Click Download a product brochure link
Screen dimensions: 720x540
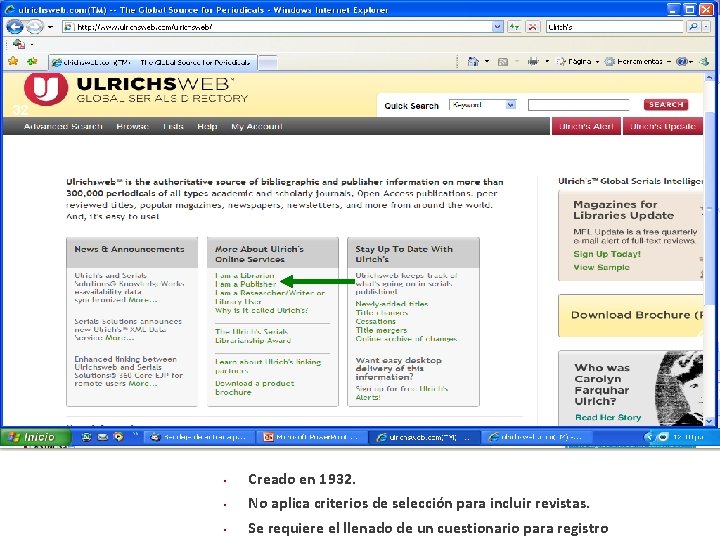tap(255, 388)
